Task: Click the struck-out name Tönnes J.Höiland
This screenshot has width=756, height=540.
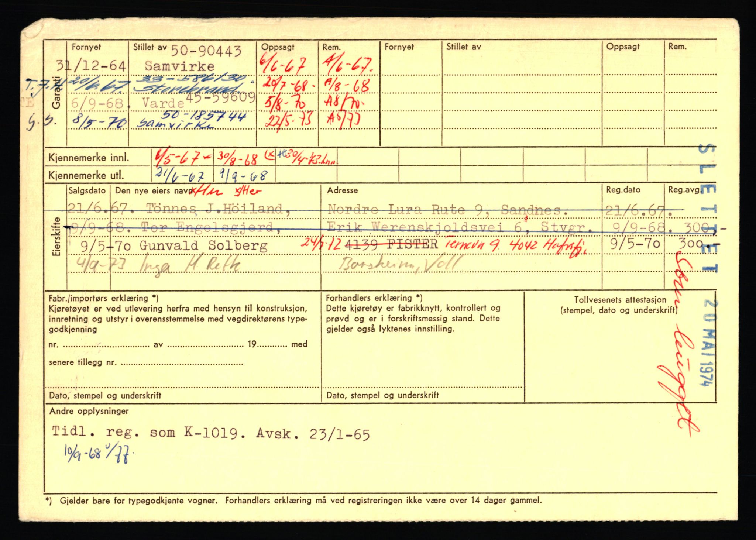Action: (x=218, y=209)
